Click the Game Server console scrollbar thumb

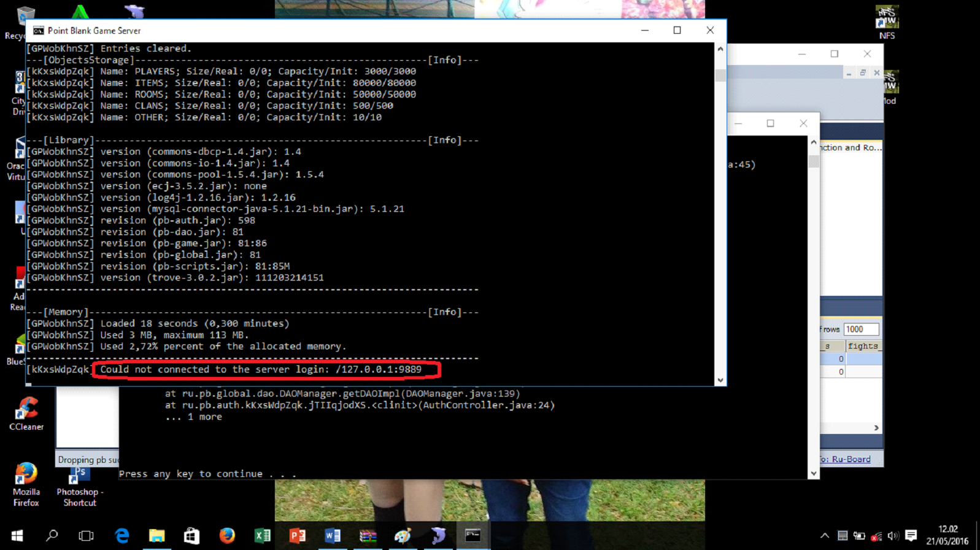pyautogui.click(x=720, y=76)
